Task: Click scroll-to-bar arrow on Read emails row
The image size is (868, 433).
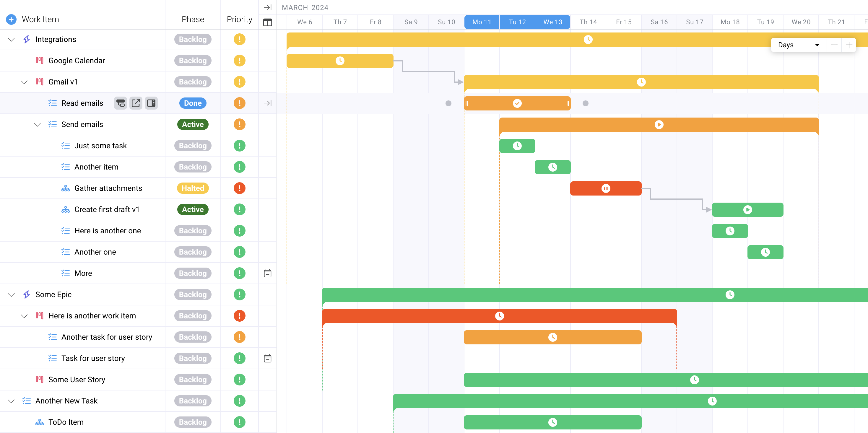Action: click(268, 103)
